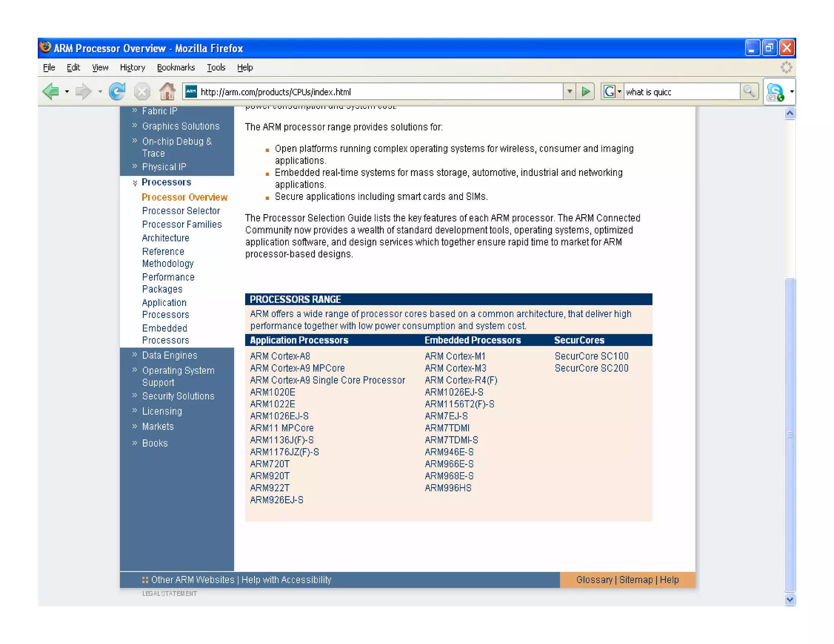
Task: Click the Processor Selector sidebar link
Action: (181, 211)
